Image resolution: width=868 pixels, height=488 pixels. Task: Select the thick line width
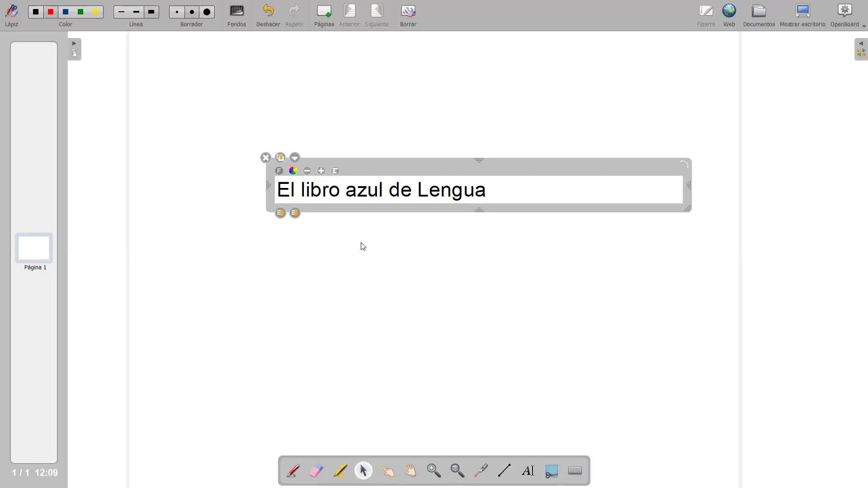pyautogui.click(x=151, y=12)
